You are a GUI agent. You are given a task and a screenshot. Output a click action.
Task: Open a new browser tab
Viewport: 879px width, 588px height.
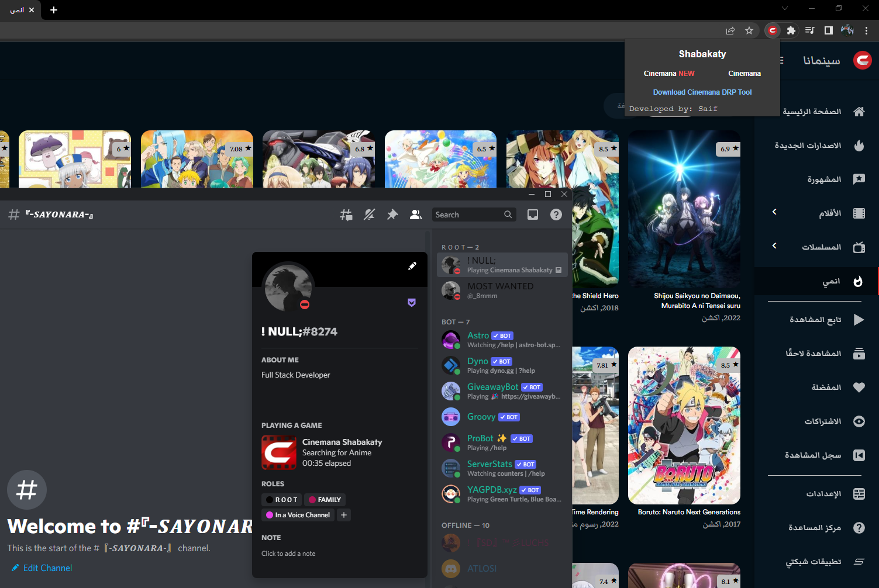[54, 10]
